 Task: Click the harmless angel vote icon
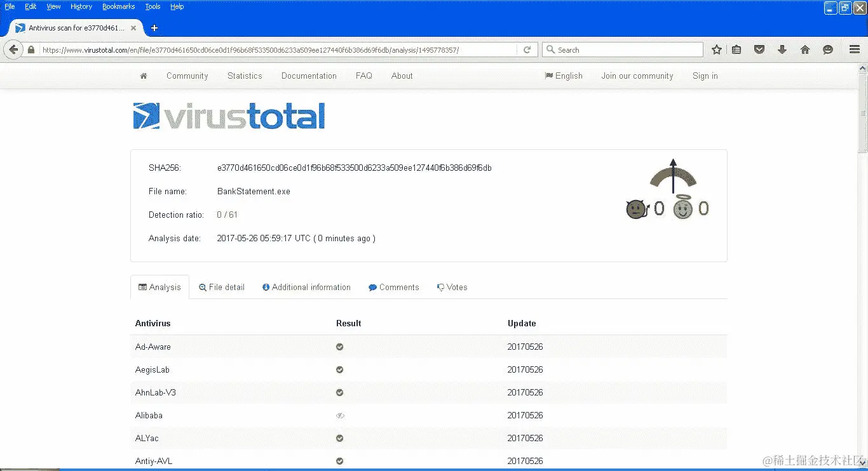pyautogui.click(x=683, y=207)
